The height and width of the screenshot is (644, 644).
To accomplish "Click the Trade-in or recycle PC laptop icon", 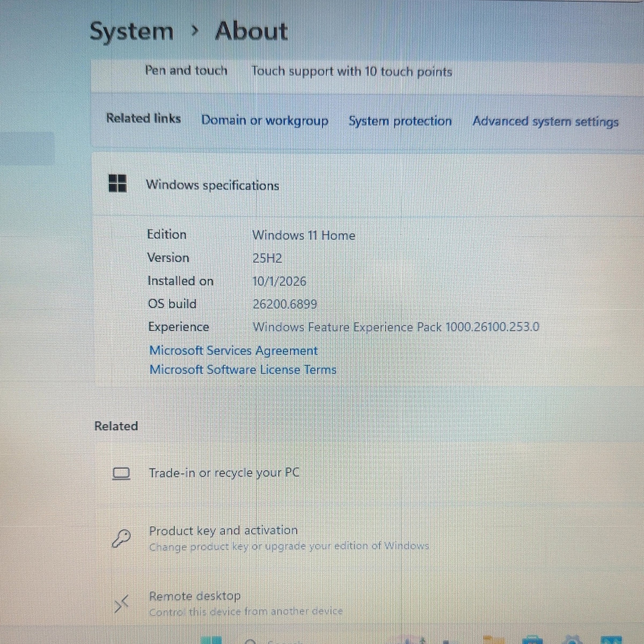I will pos(121,473).
